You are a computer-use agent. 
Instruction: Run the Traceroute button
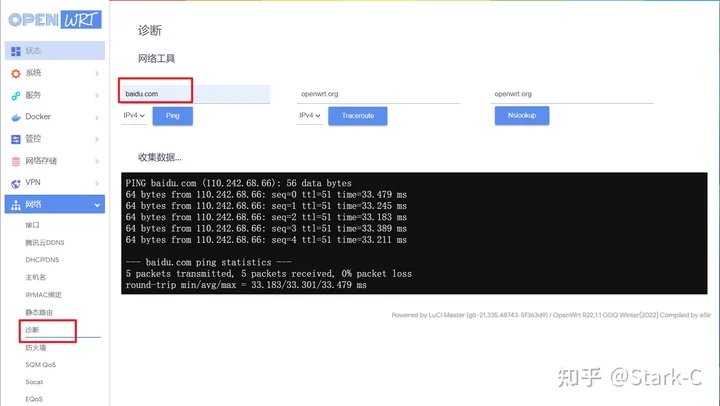tap(357, 116)
